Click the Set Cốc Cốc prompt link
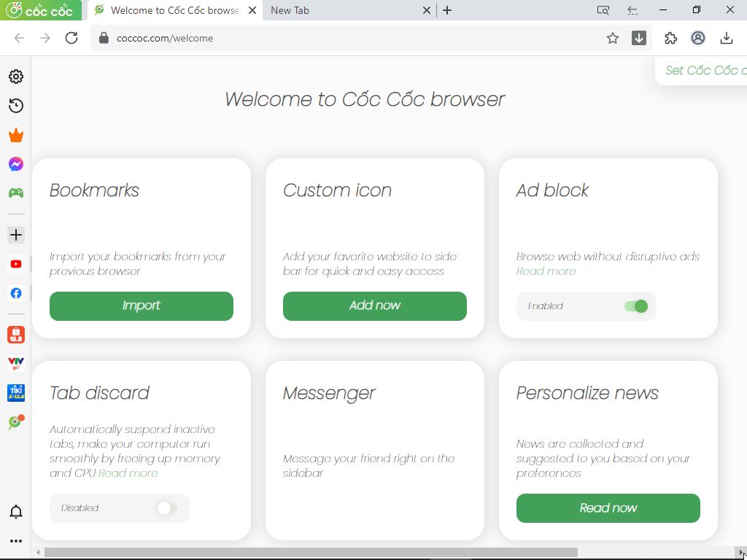This screenshot has height=560, width=747. pyautogui.click(x=706, y=71)
